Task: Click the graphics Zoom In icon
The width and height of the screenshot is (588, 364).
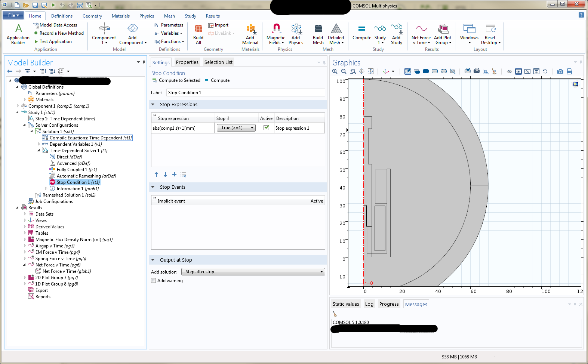Action: [335, 71]
